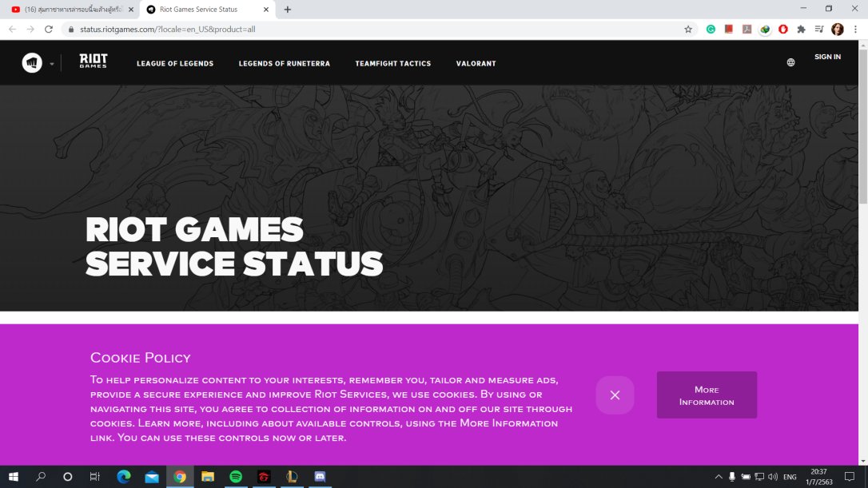
Task: Open Cortana from the taskbar
Action: 67,476
